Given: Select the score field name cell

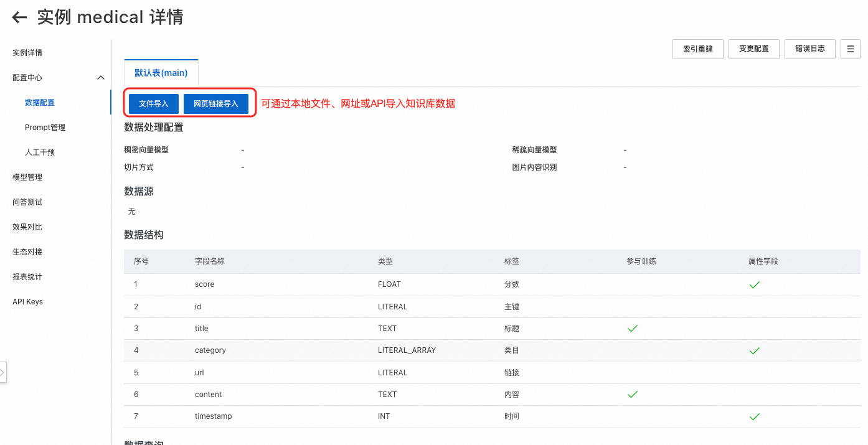Looking at the screenshot, I should pyautogui.click(x=204, y=284).
